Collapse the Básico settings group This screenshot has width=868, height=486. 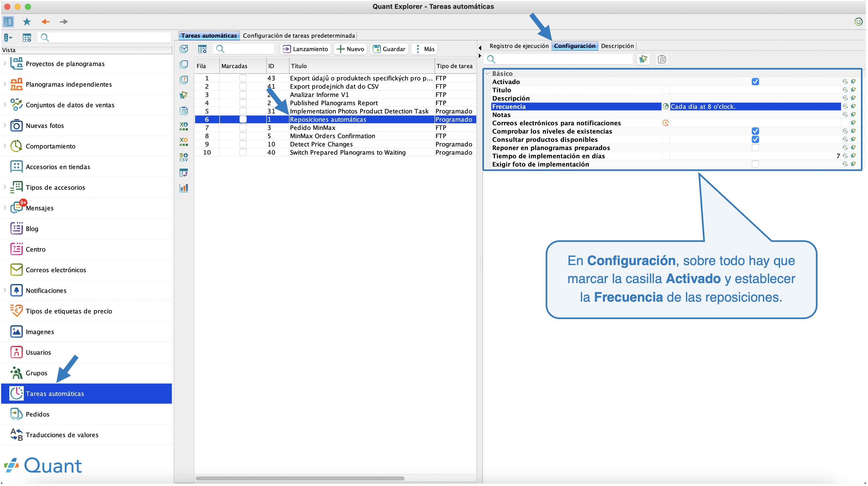[x=487, y=73]
